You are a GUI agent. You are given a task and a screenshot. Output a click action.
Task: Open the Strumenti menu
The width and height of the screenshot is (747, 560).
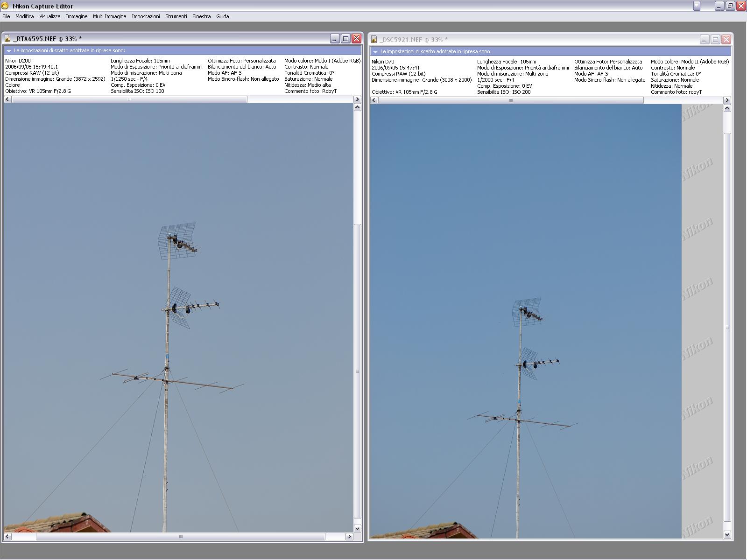[x=176, y=16]
